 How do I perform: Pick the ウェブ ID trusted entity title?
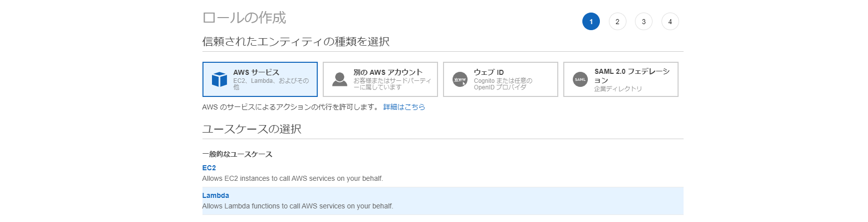coord(489,72)
